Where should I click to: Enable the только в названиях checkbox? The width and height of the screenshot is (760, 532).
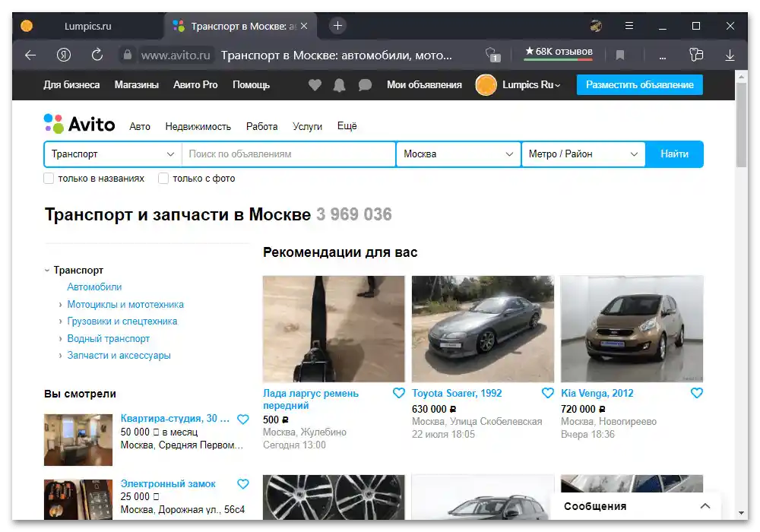(x=49, y=179)
